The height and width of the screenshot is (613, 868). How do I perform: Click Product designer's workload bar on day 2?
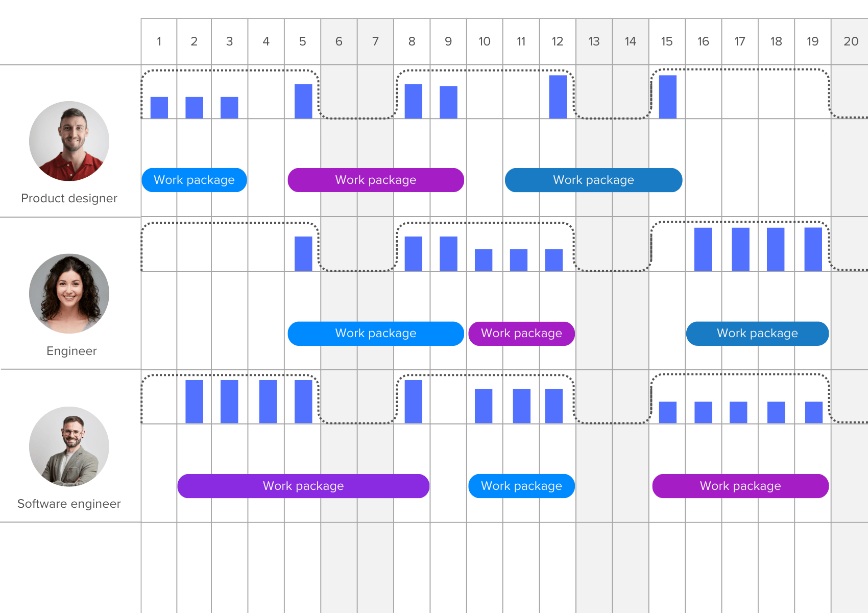click(194, 108)
